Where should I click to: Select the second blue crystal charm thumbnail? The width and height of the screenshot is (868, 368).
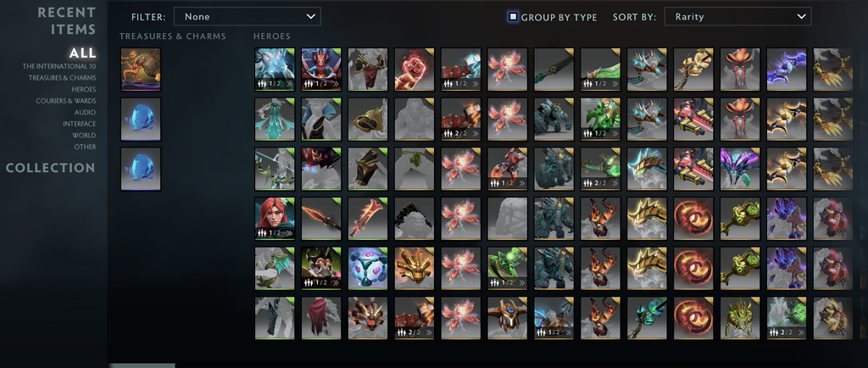(141, 169)
